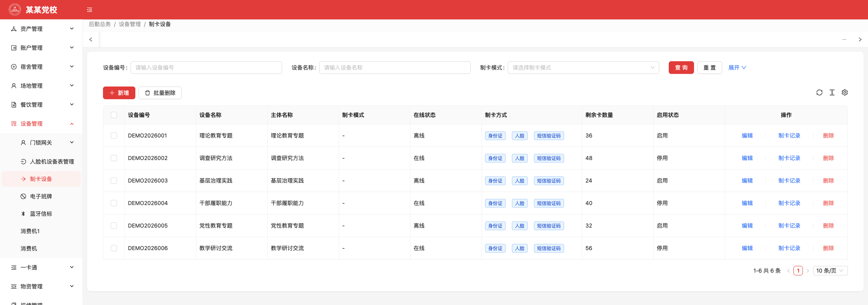Select page 1 in pagination
The height and width of the screenshot is (305, 868).
(x=798, y=271)
